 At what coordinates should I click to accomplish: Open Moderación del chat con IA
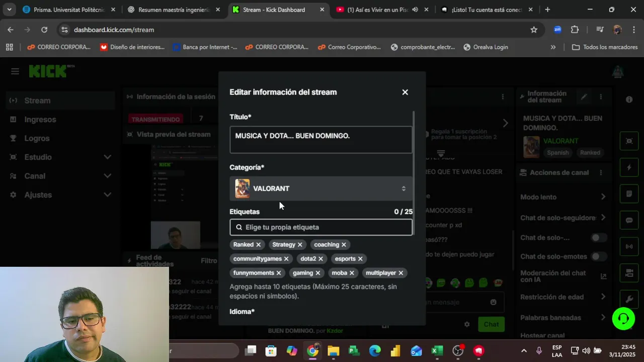point(563,276)
